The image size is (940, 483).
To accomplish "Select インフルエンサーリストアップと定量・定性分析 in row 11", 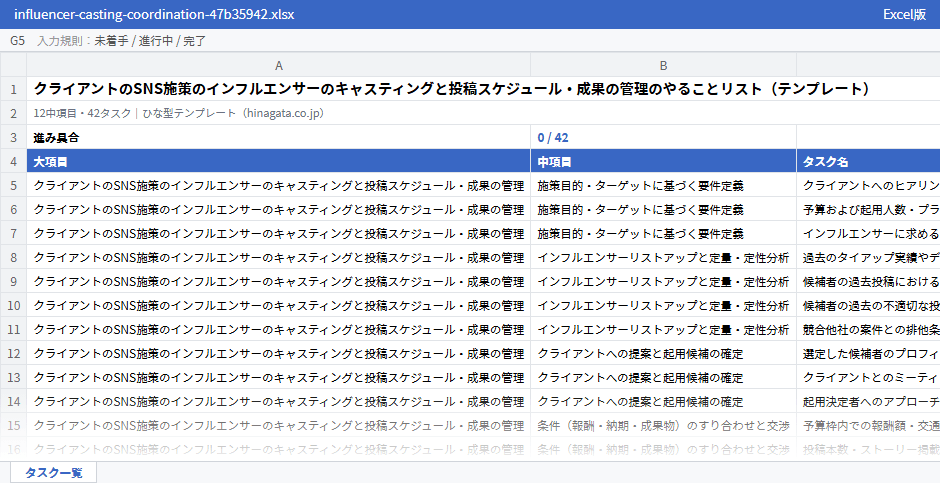I will (664, 329).
